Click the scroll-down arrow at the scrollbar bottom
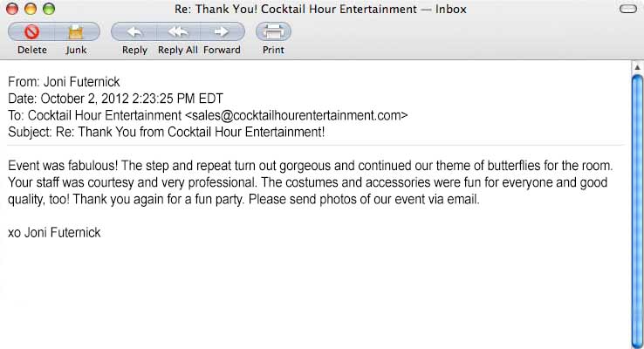The width and height of the screenshot is (644, 349). [637, 344]
